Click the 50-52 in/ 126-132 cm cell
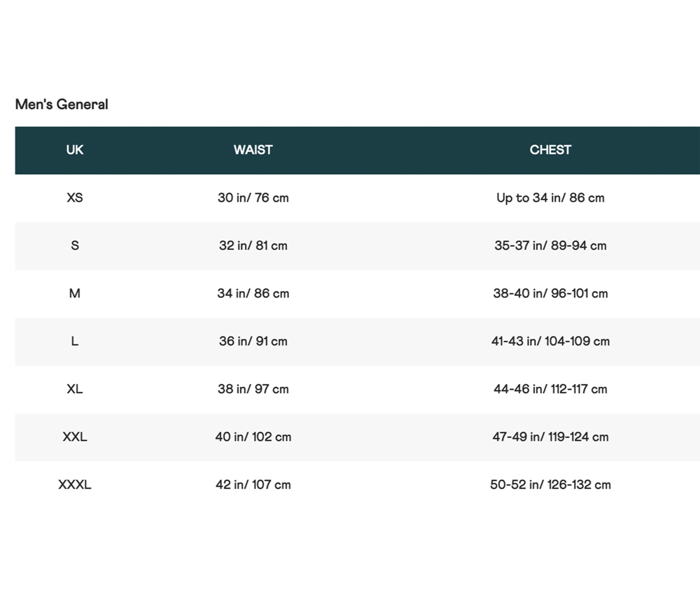The image size is (700, 606). click(x=550, y=484)
